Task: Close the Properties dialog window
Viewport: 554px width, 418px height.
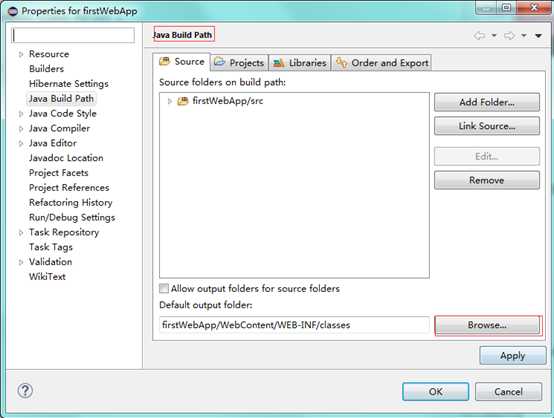Action: 535,8
